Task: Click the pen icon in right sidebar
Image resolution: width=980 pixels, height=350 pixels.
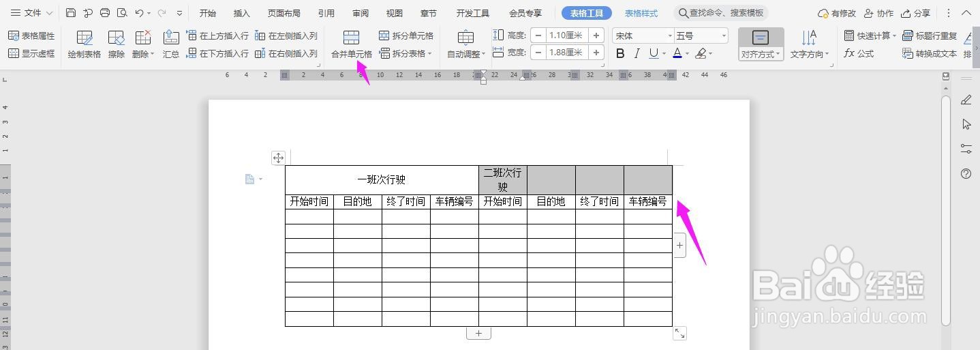Action: pos(966,100)
